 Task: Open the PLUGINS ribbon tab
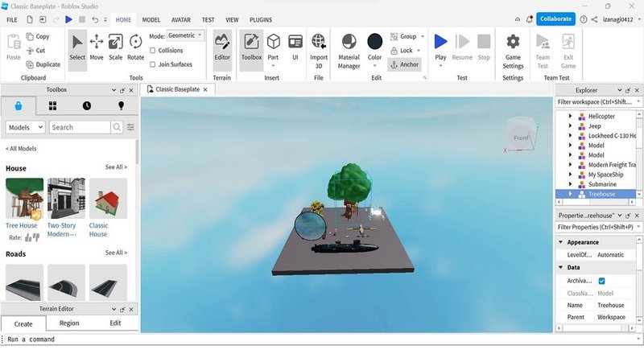point(261,19)
